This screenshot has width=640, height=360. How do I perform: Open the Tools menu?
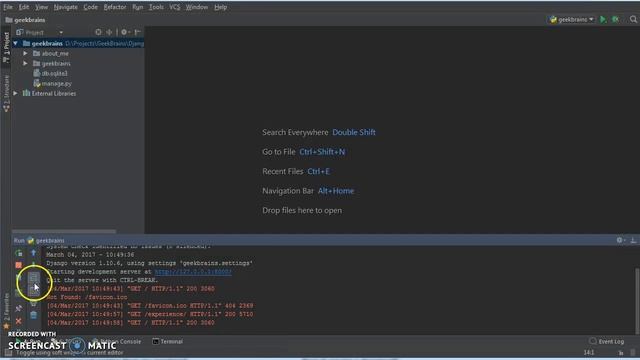coord(156,7)
